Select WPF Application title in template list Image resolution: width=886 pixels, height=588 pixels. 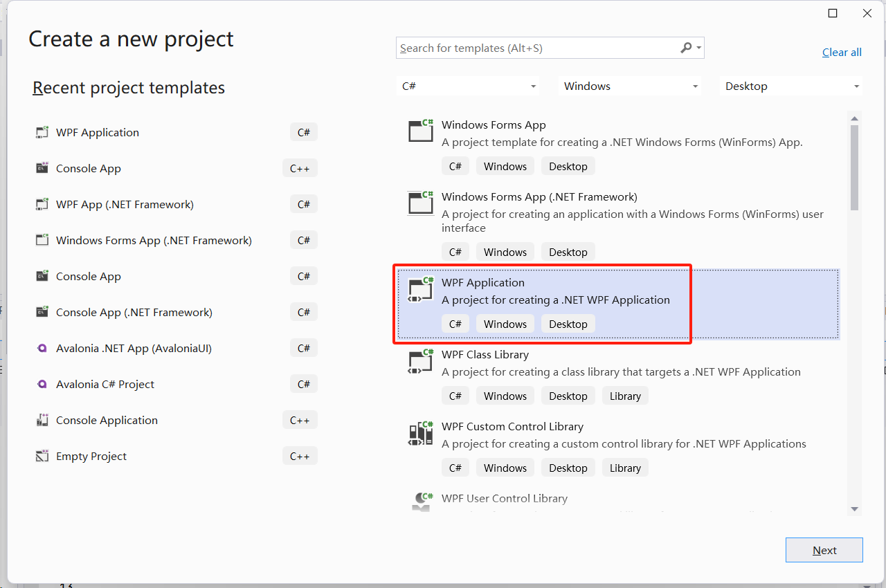coord(483,283)
